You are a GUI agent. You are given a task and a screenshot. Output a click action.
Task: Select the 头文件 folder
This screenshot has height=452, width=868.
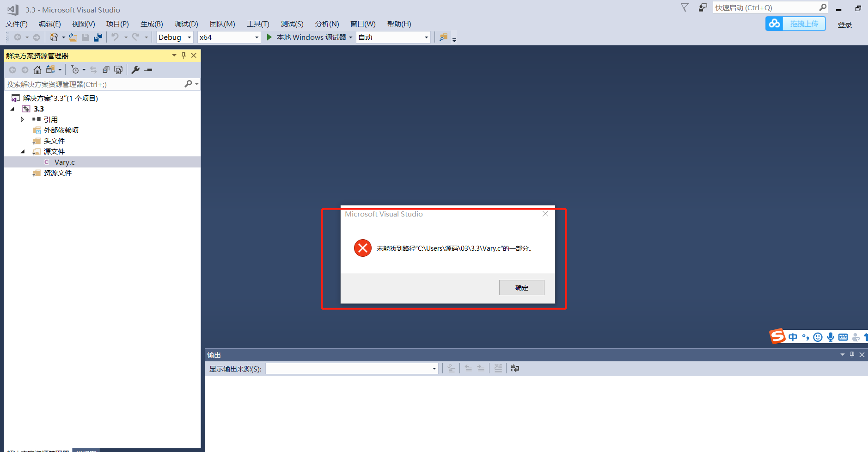(54, 141)
